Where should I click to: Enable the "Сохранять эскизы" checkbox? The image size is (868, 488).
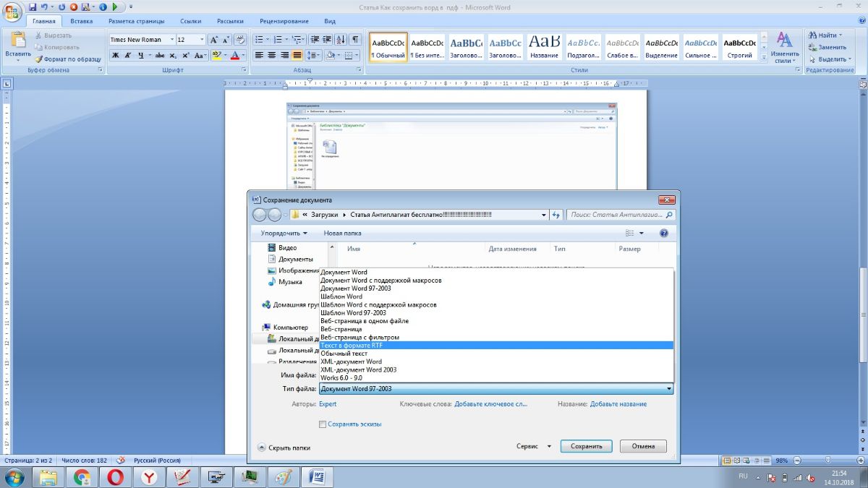323,424
